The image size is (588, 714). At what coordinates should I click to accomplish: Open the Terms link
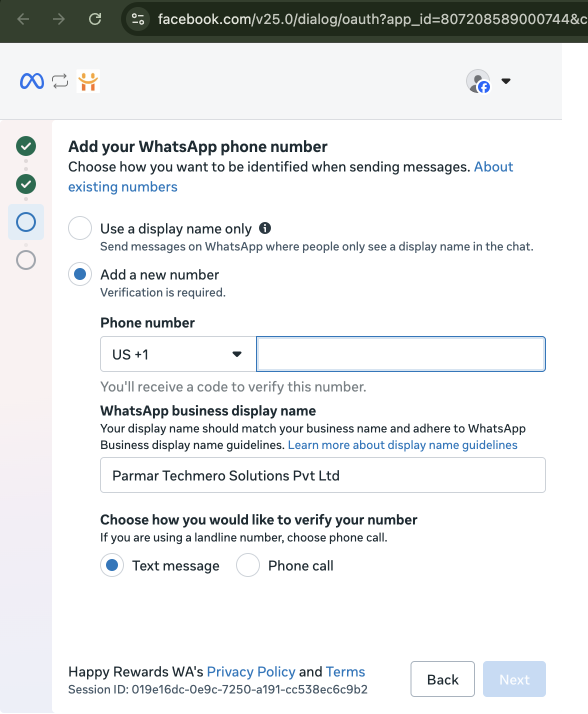coord(345,671)
